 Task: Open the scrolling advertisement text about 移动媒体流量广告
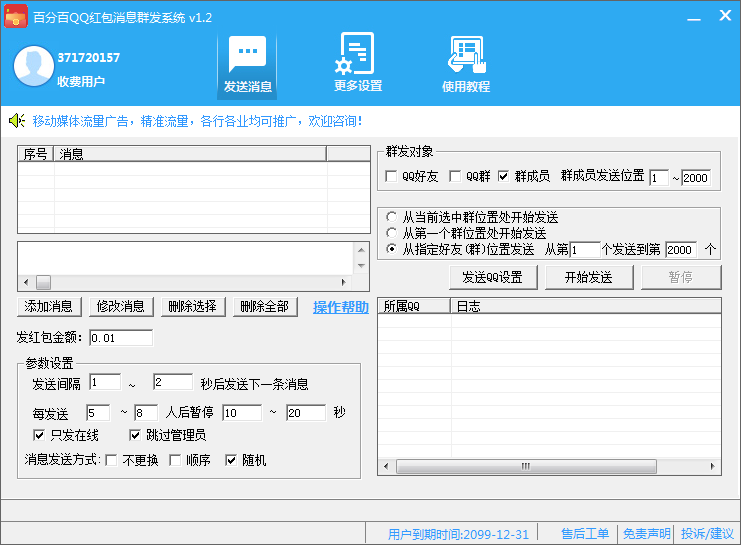point(197,121)
